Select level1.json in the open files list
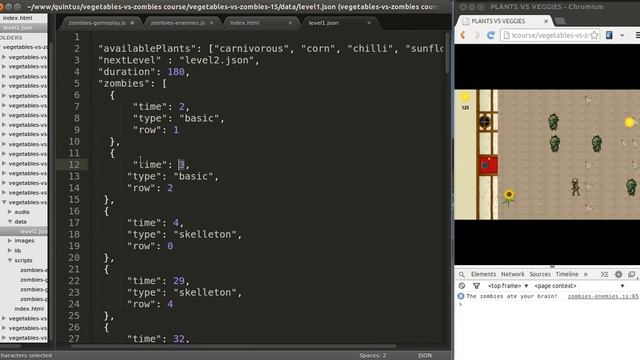This screenshot has height=360, width=640. coord(18,27)
